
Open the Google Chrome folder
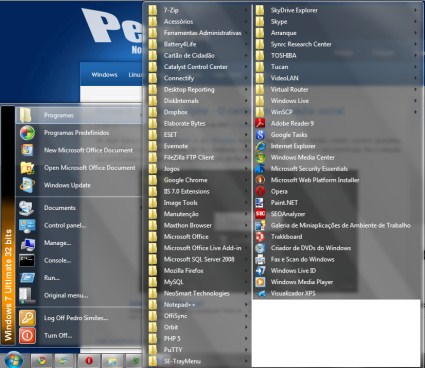[x=198, y=180]
